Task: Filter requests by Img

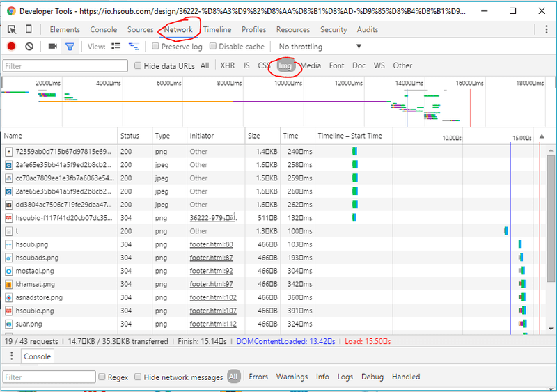Action: [x=285, y=65]
